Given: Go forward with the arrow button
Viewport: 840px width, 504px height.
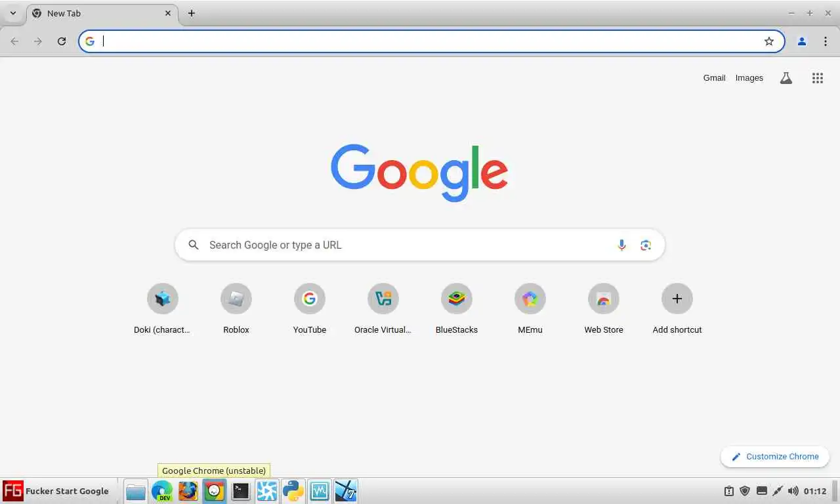Looking at the screenshot, I should coord(38,41).
